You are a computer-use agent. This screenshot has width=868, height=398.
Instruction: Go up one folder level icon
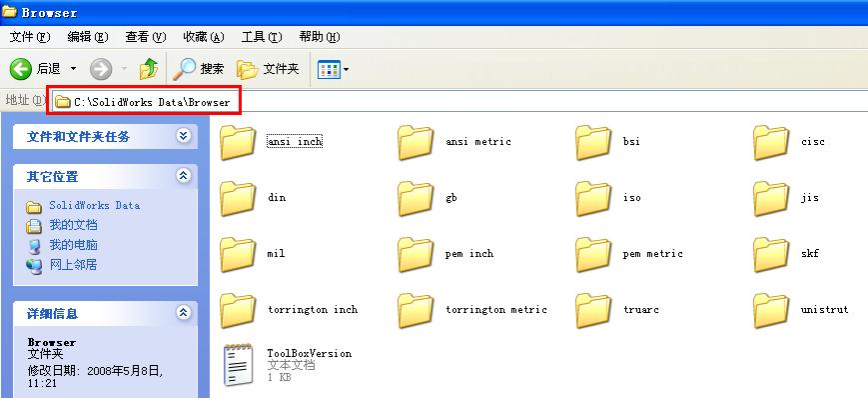[x=149, y=69]
